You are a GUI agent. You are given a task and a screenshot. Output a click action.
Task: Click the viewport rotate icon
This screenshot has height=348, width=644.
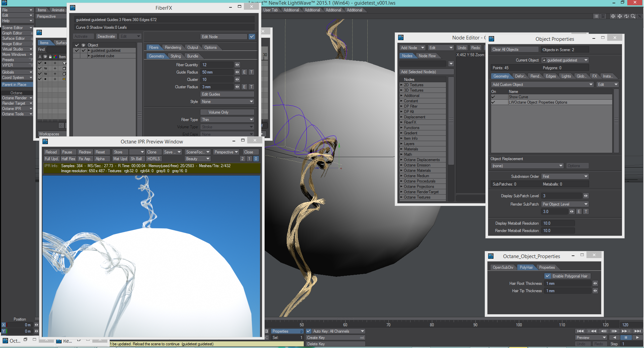[x=626, y=16]
